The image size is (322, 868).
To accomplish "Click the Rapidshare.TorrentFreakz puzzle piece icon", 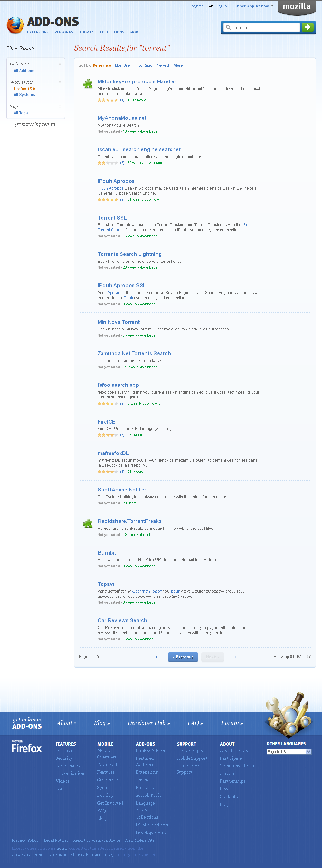I will pyautogui.click(x=88, y=523).
